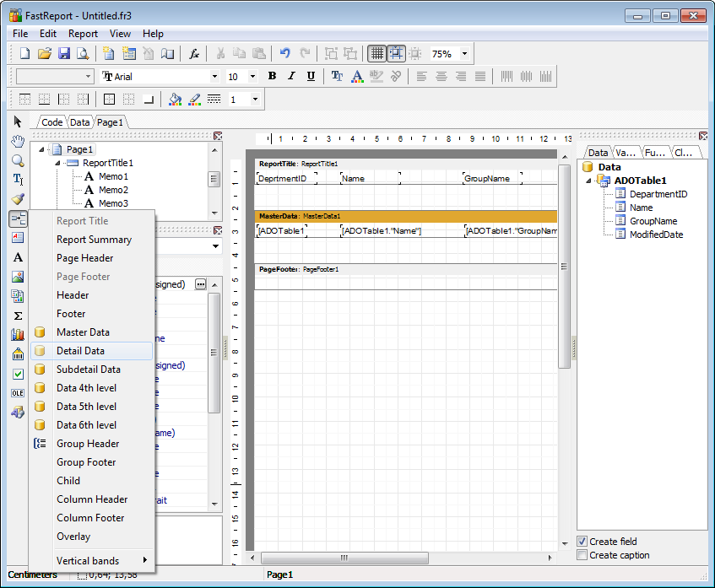
Task: Apply Italic formatting
Action: tap(291, 76)
